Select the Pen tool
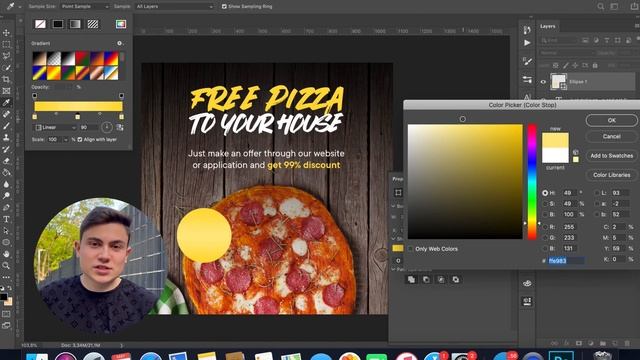Viewport: 640px width, 360px height. 6,208
